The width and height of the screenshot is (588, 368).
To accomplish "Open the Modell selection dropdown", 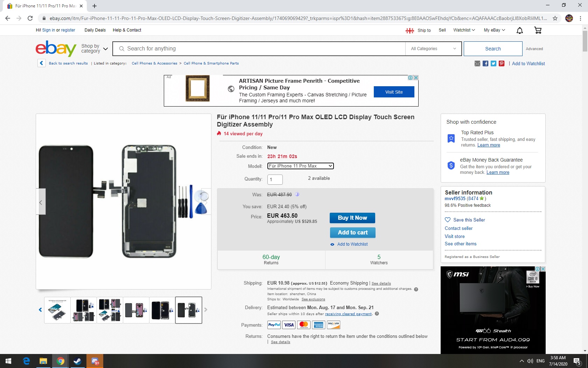I will pyautogui.click(x=300, y=166).
